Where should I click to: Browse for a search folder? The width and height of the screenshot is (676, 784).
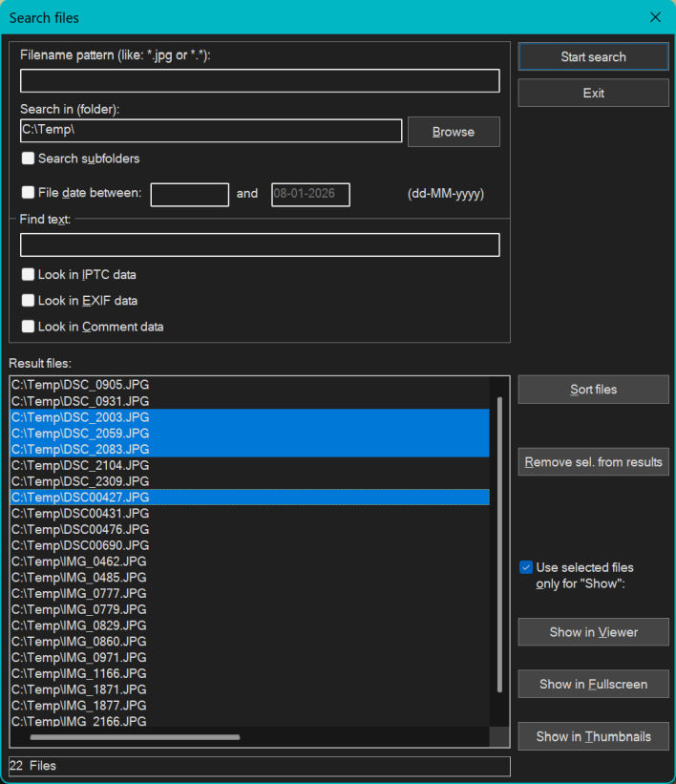point(454,132)
